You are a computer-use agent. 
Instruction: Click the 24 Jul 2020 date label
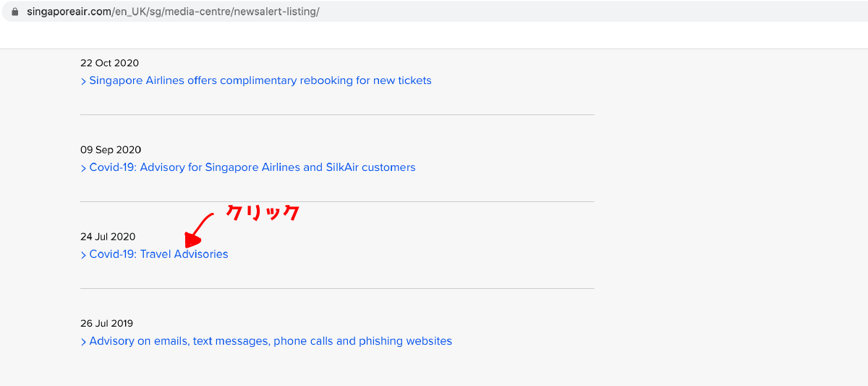point(108,237)
